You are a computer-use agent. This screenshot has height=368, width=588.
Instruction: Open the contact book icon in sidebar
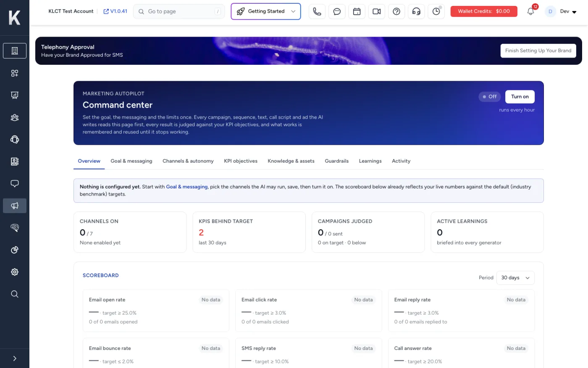[x=15, y=161]
